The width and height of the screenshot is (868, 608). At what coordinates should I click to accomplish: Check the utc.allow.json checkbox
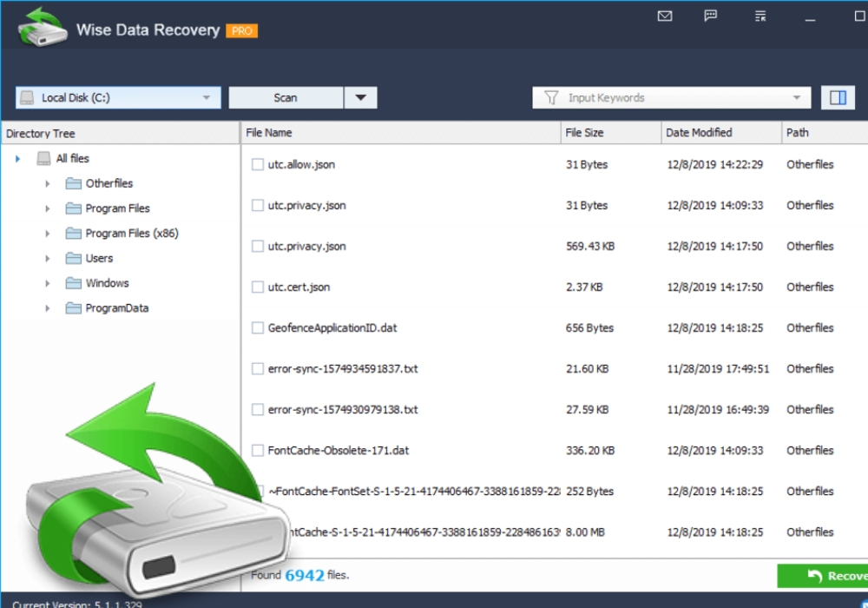(x=258, y=164)
